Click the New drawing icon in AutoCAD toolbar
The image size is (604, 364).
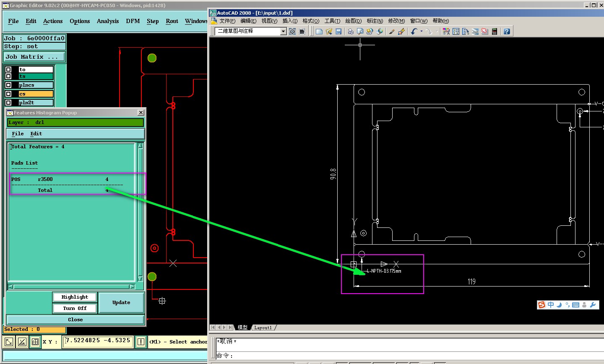(x=319, y=31)
